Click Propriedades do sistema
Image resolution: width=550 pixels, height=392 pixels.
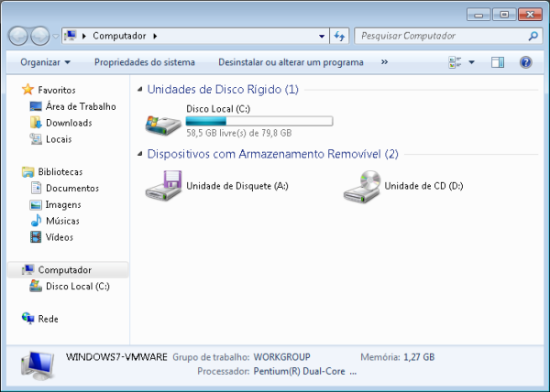click(x=144, y=62)
